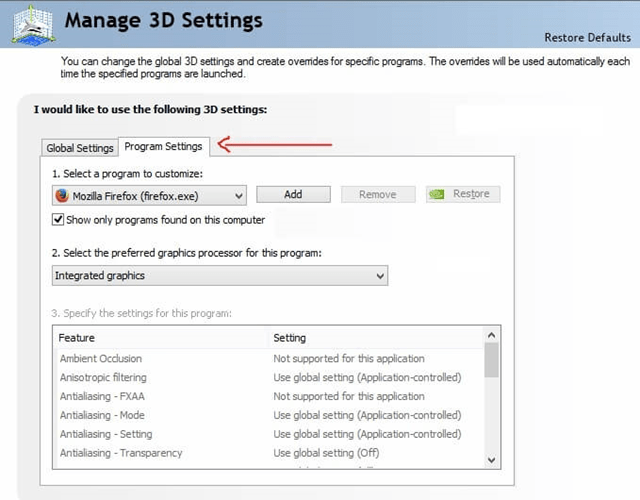This screenshot has width=640, height=500.
Task: Click the Restore Defaults link
Action: coord(586,38)
